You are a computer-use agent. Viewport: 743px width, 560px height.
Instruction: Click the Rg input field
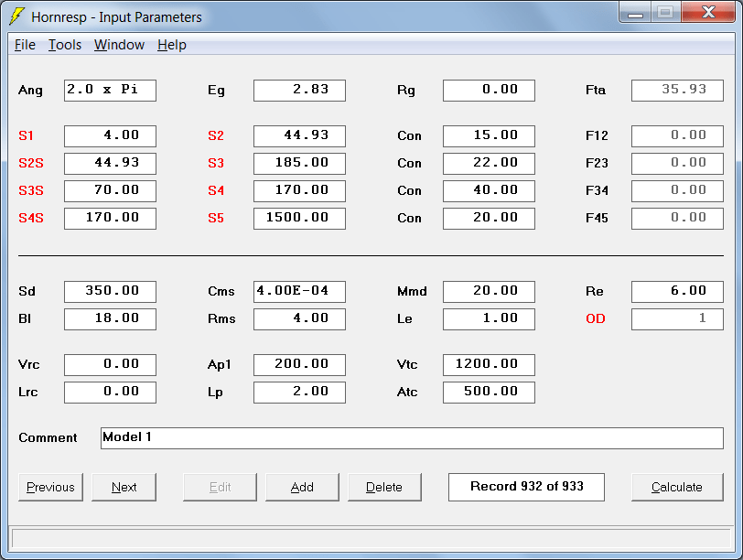click(489, 90)
